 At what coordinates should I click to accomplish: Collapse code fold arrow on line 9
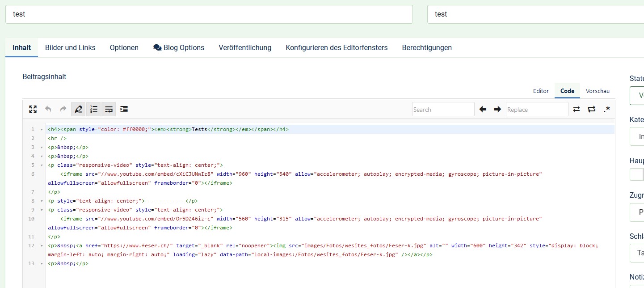[41, 210]
